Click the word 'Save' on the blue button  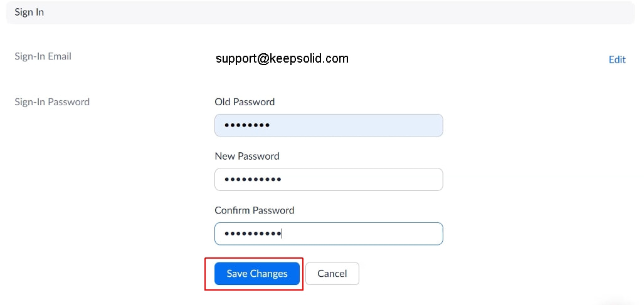[x=237, y=274]
